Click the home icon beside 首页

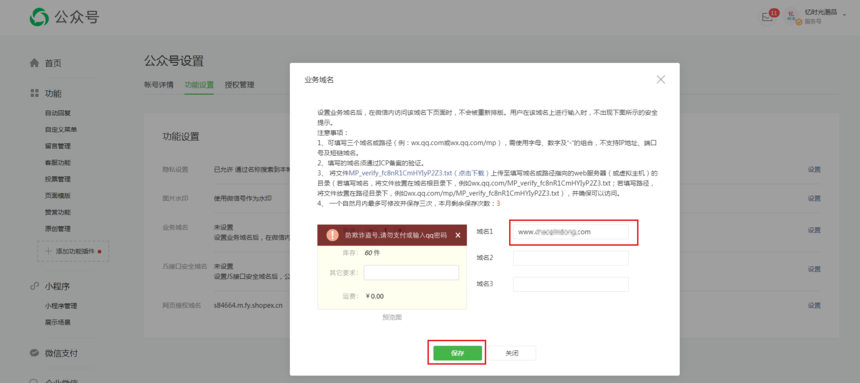tap(35, 63)
